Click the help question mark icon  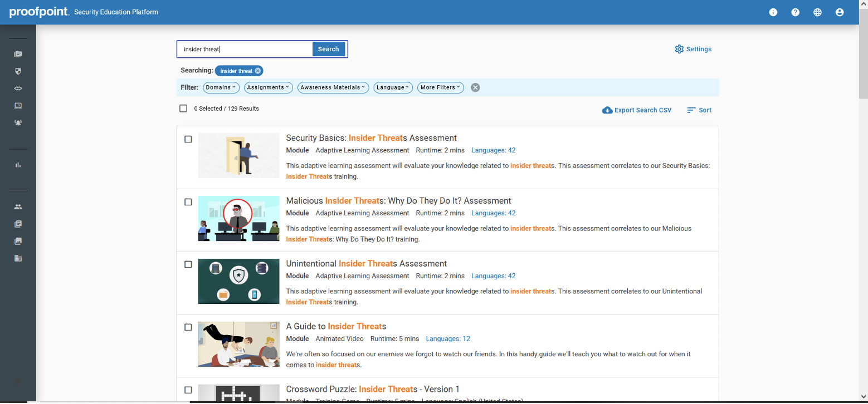pos(795,12)
